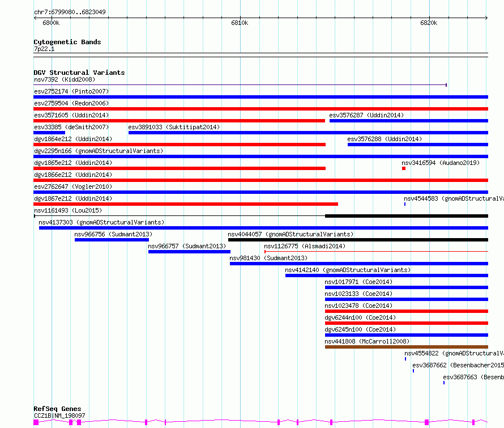Click dgv6245n100 (Coe2014) label
This screenshot has width=504, height=428.
tap(360, 329)
